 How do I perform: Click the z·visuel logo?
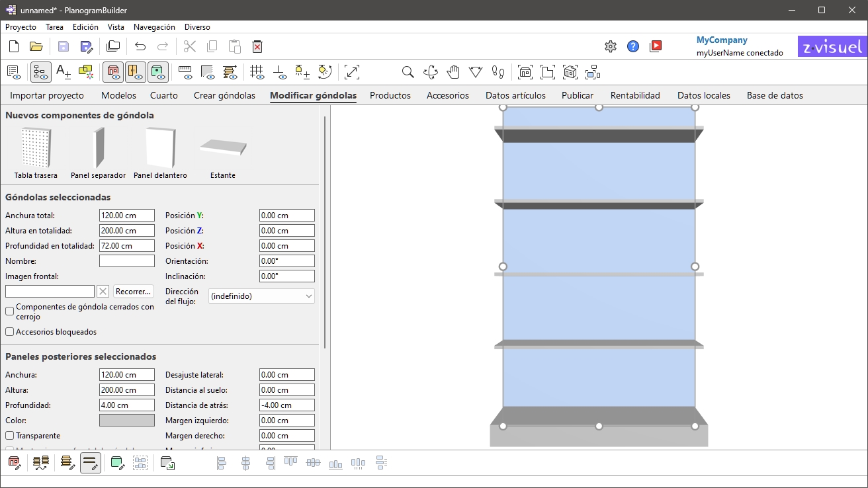tap(832, 46)
